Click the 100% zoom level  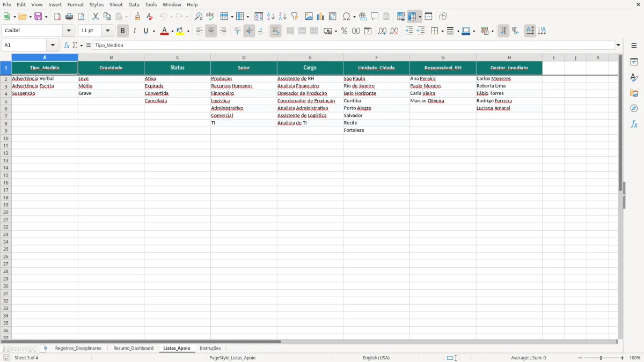635,358
